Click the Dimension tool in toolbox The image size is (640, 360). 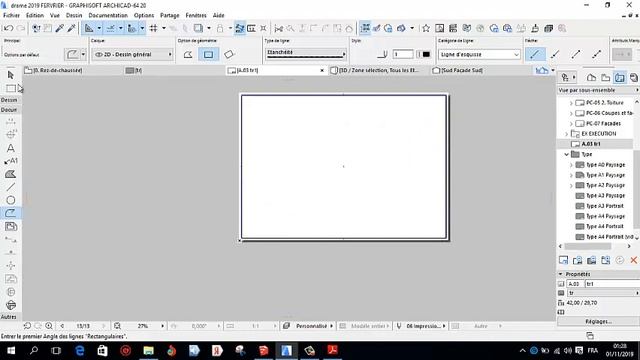tap(11, 122)
